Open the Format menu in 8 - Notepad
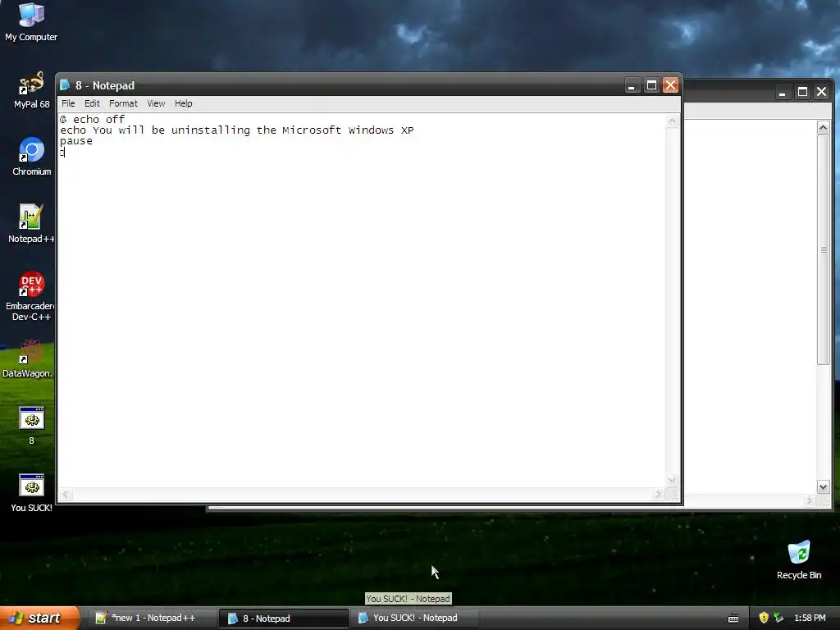 (123, 103)
